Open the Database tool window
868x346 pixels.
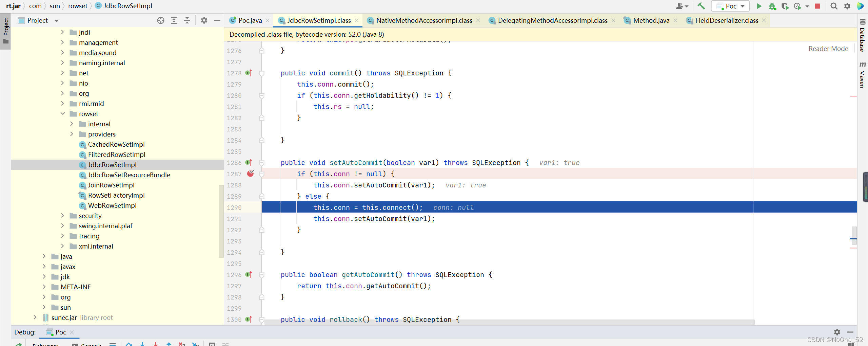click(x=863, y=36)
